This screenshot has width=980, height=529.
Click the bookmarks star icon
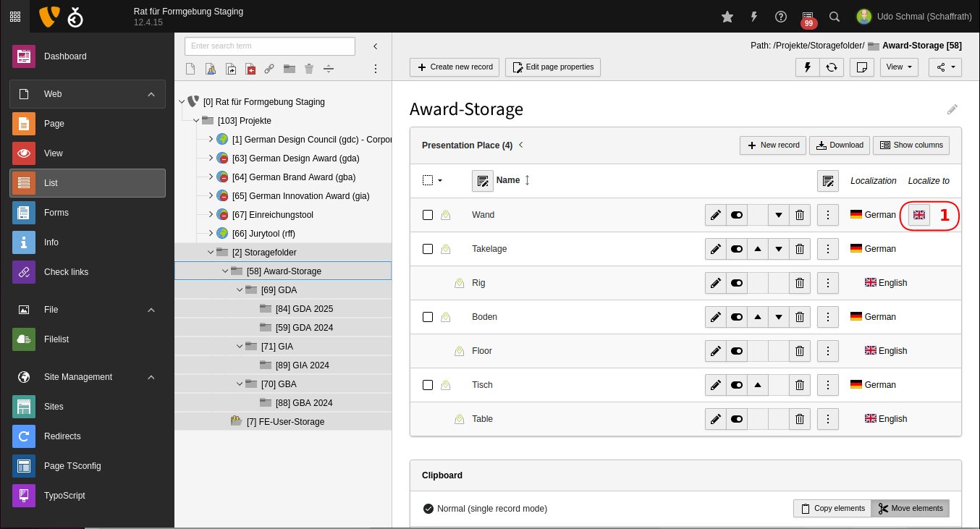click(727, 17)
